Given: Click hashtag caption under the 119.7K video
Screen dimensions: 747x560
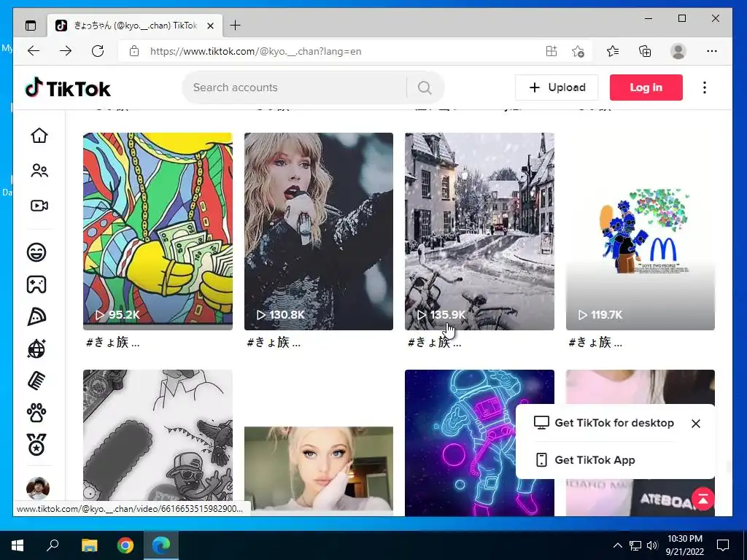Looking at the screenshot, I should pos(595,343).
